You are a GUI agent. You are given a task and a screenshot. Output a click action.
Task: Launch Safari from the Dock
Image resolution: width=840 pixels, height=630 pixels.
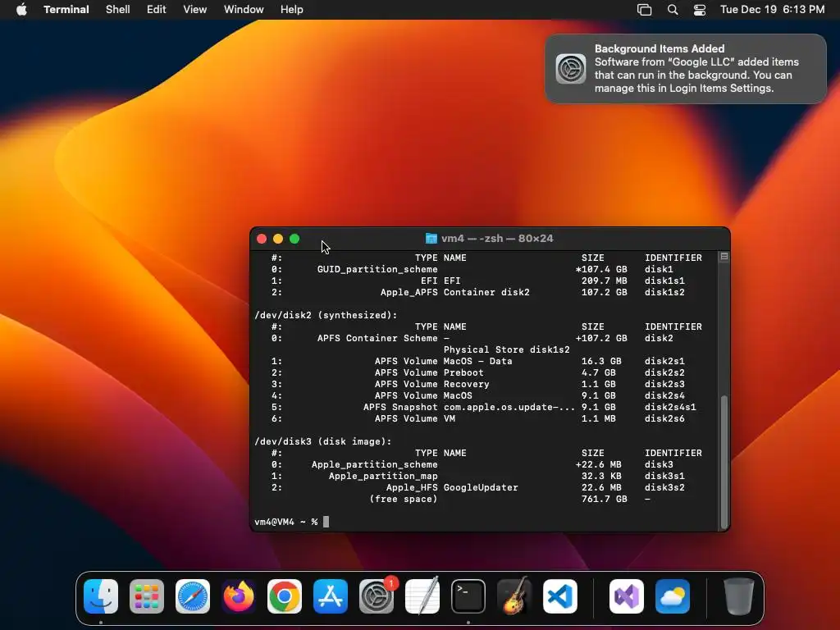[193, 596]
